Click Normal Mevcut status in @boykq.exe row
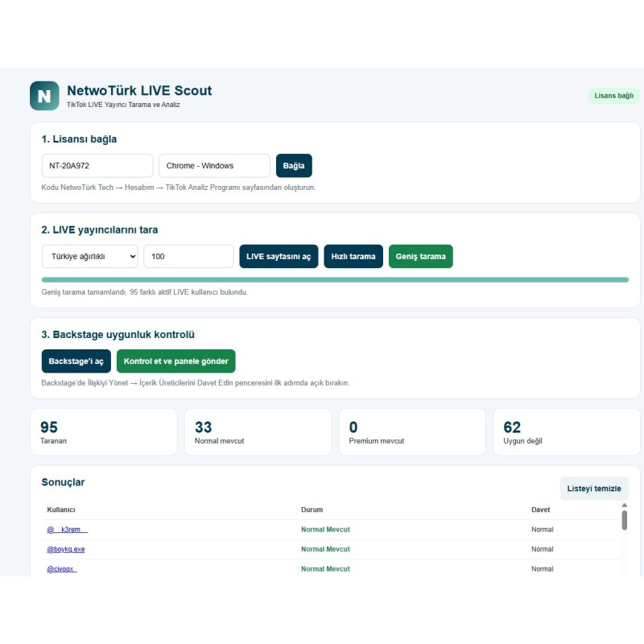Image resolution: width=644 pixels, height=644 pixels. pyautogui.click(x=325, y=549)
